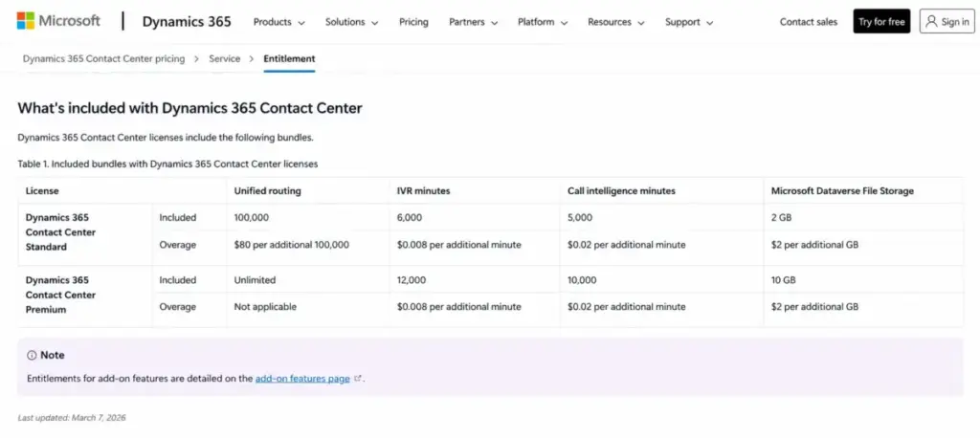Click the IVR minutes column header
The width and height of the screenshot is (980, 438).
point(423,191)
